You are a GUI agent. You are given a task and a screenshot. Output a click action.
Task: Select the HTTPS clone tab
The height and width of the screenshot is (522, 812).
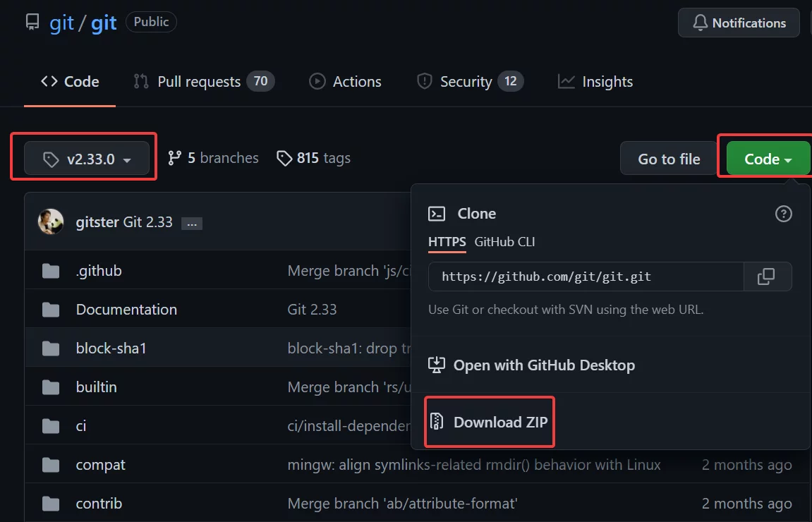tap(447, 242)
